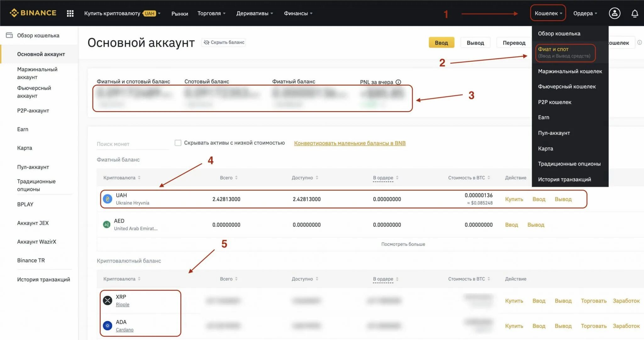Click Ввод button on main account
The height and width of the screenshot is (340, 644).
click(x=442, y=42)
